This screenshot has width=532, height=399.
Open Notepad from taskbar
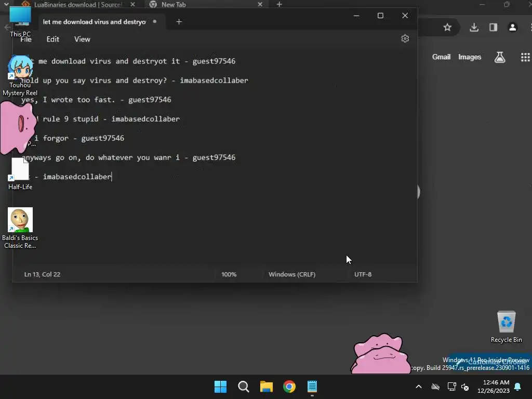(312, 387)
